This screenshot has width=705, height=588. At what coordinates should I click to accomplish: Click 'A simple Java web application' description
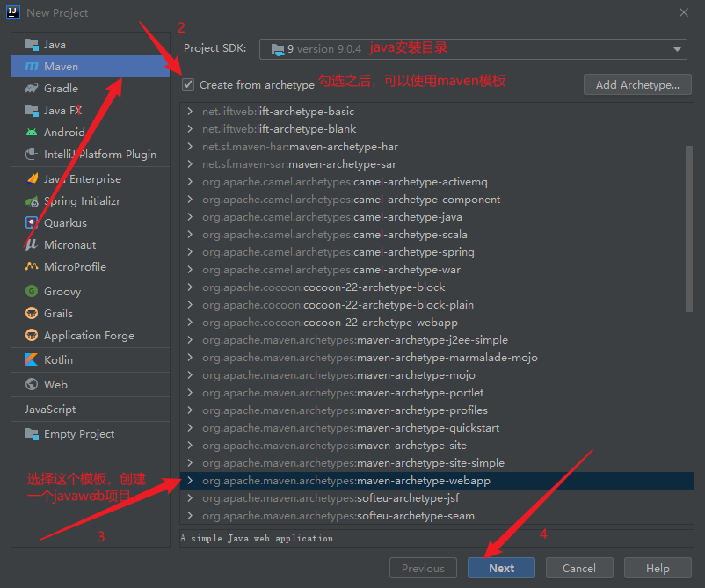tap(257, 538)
